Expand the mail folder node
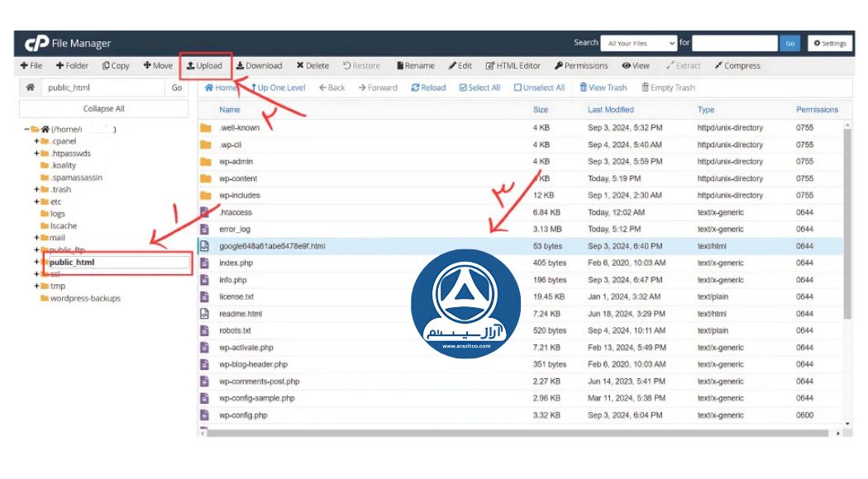 [x=36, y=237]
